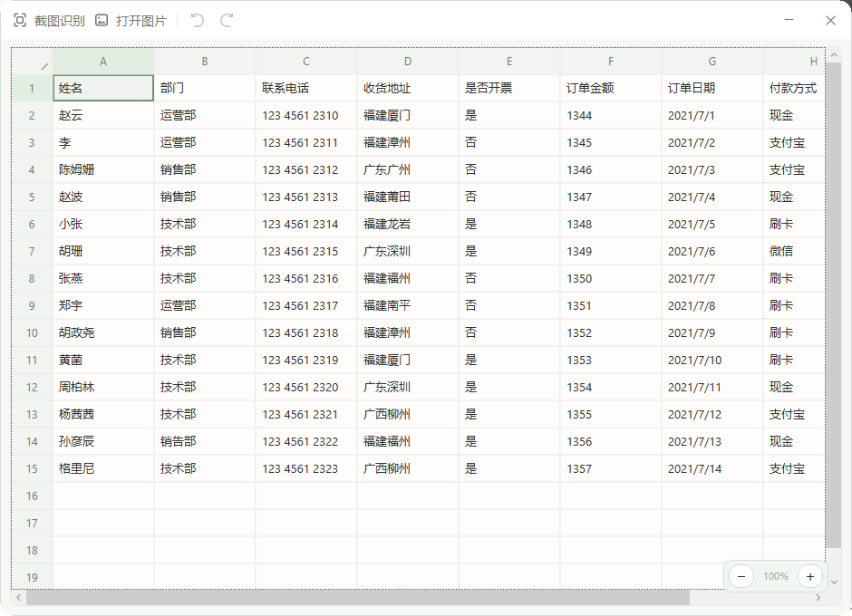Click the 福建南平 address cell

pos(408,305)
